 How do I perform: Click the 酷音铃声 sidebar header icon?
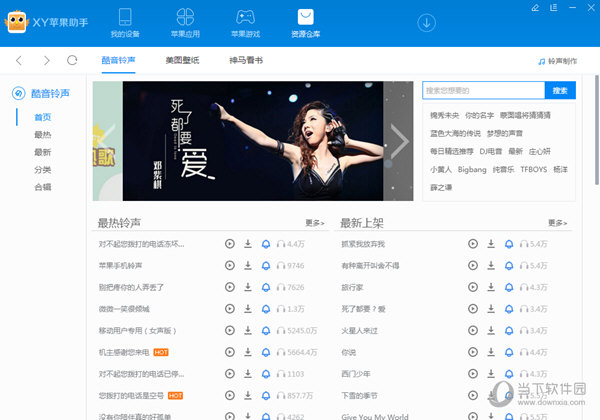[x=18, y=93]
